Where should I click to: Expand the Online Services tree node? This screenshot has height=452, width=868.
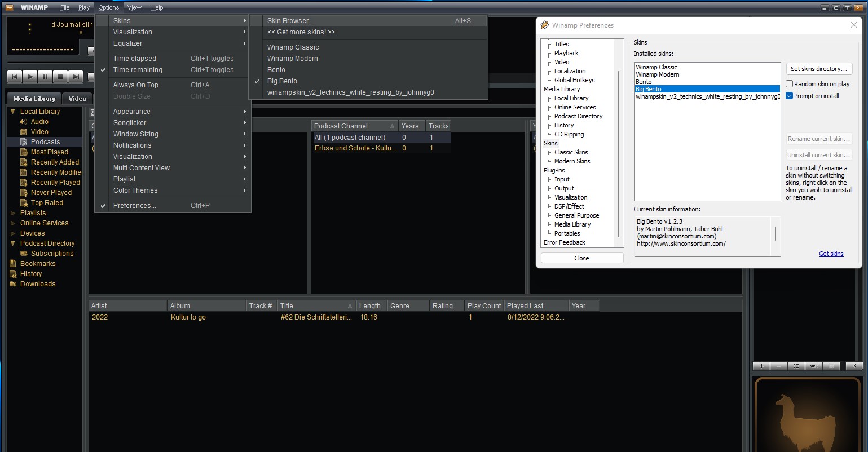click(13, 223)
